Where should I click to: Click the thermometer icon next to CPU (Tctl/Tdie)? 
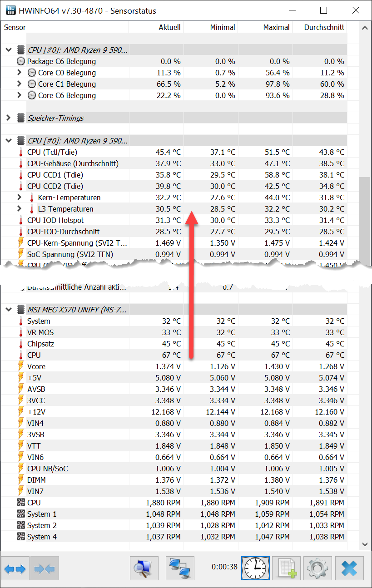(21, 152)
